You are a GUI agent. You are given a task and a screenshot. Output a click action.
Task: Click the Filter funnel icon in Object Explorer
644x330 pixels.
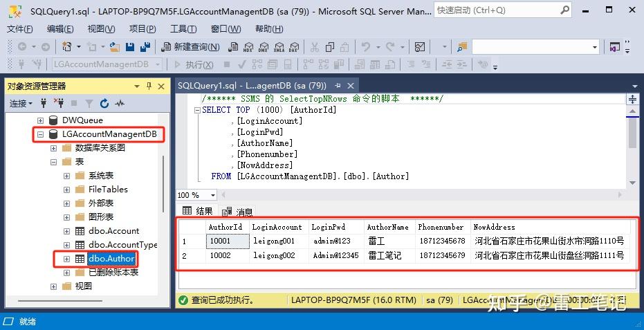coord(89,103)
